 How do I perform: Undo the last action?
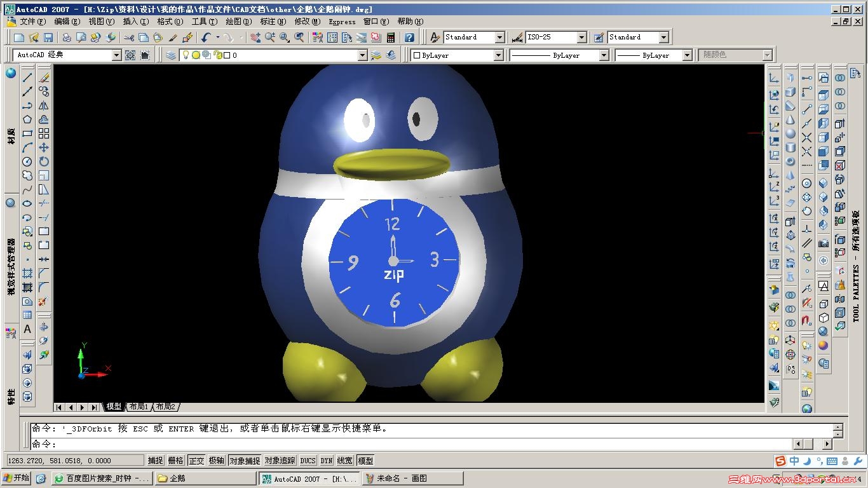[206, 37]
